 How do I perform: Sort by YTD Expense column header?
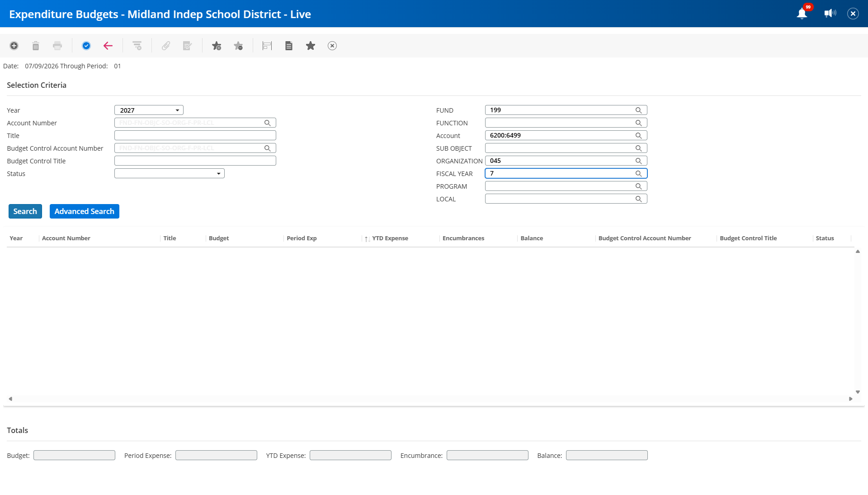coord(390,238)
